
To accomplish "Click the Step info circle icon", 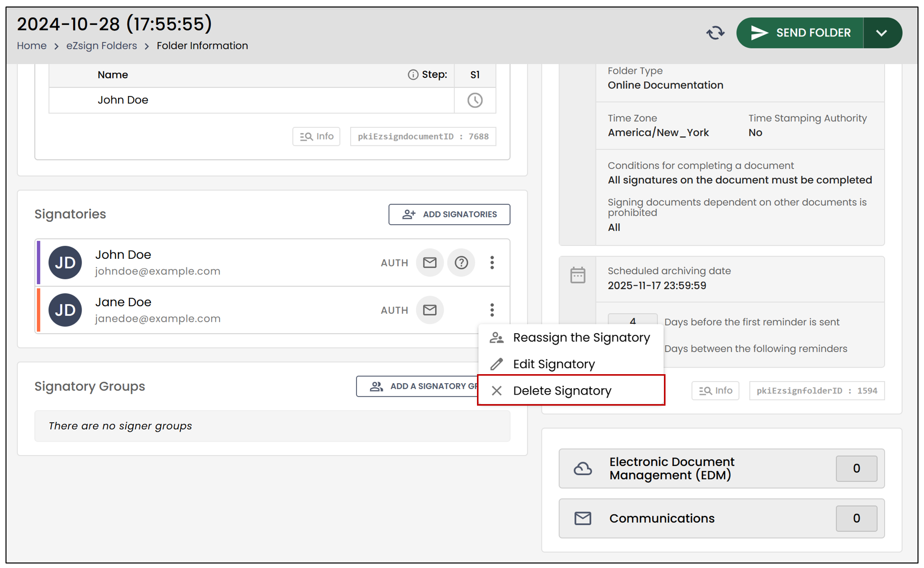I will [412, 75].
